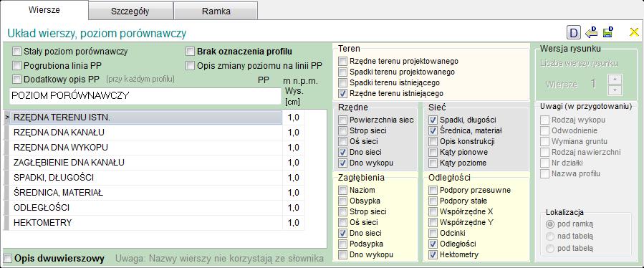Enable Kąty poziome checkbox

coord(433,163)
